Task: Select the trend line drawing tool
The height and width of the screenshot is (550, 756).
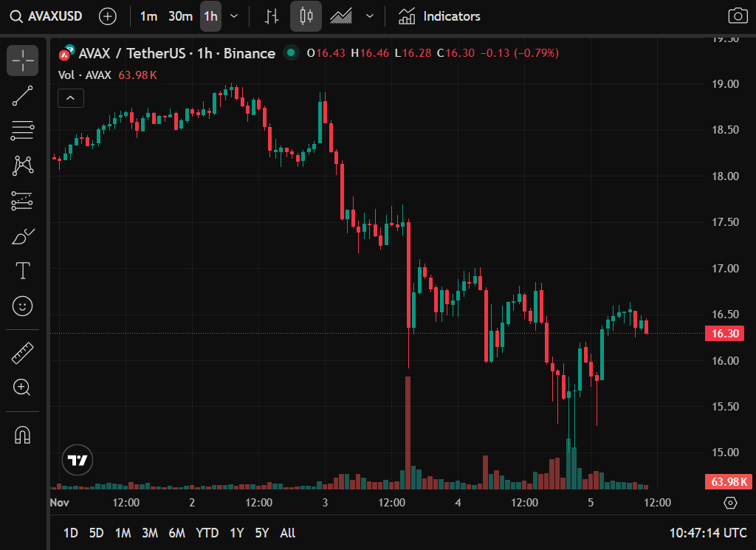Action: point(22,96)
